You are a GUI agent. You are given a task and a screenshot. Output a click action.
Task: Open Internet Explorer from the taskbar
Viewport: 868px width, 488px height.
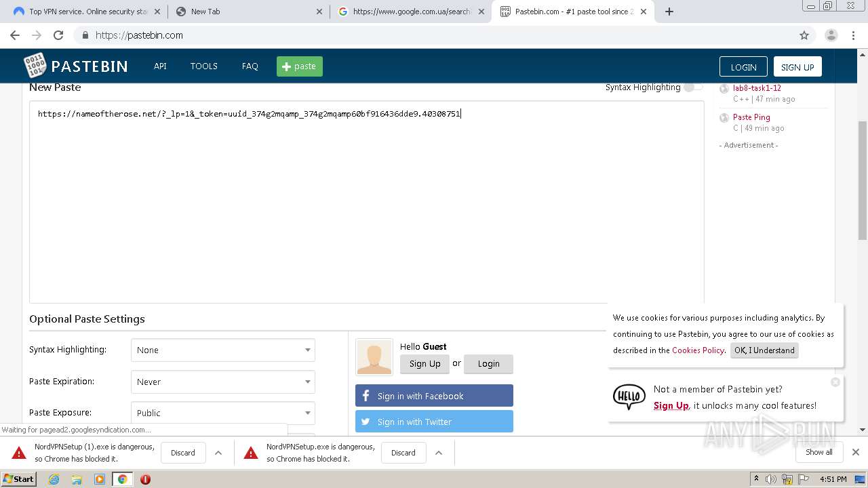(x=54, y=479)
